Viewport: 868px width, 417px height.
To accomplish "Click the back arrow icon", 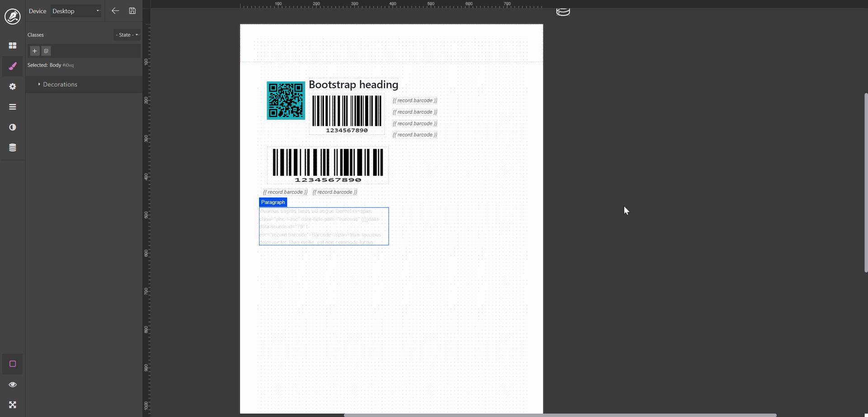I will [115, 11].
